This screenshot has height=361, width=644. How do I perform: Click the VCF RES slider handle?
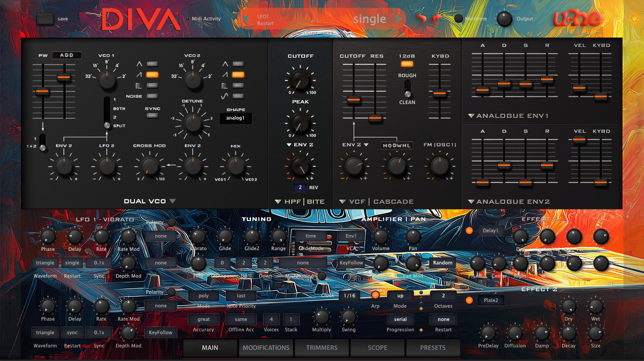pos(375,118)
